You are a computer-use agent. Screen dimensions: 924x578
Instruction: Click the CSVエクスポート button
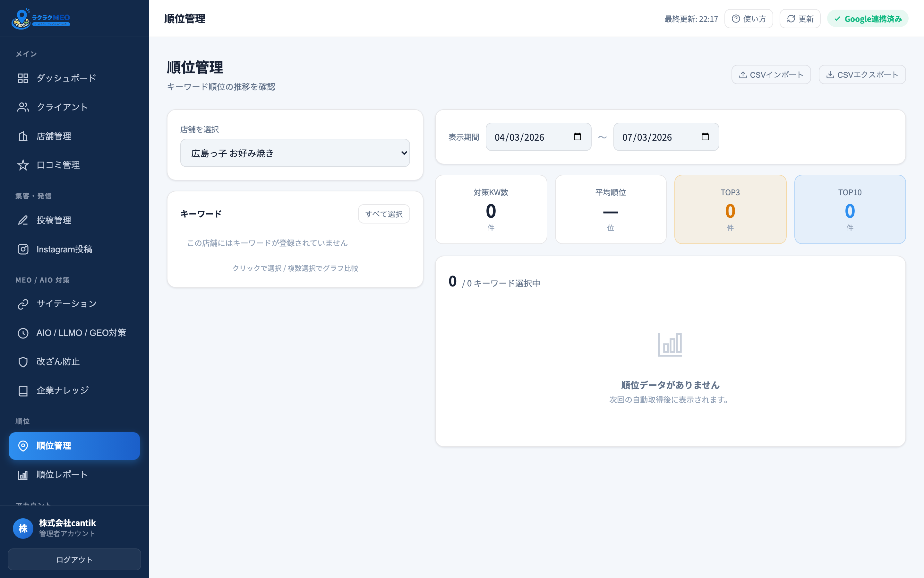[x=862, y=75]
